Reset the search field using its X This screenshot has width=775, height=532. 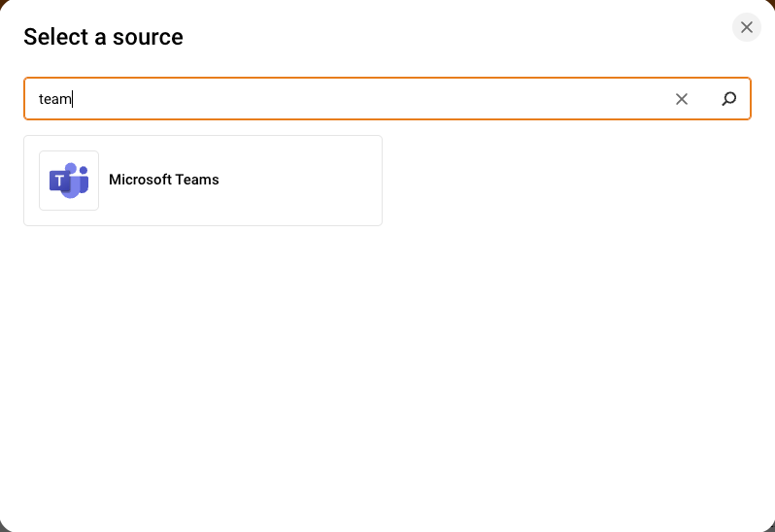tap(682, 99)
